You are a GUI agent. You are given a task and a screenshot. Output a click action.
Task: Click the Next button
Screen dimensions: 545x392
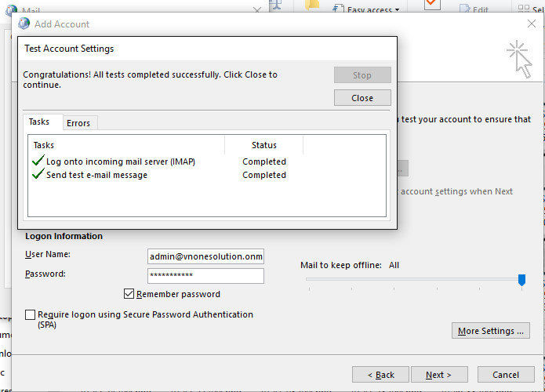440,375
